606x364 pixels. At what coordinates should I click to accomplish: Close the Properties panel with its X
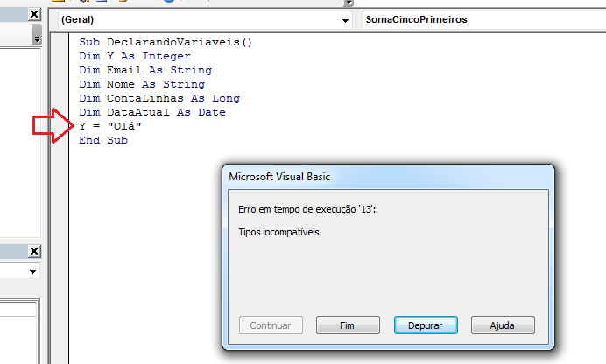(34, 252)
